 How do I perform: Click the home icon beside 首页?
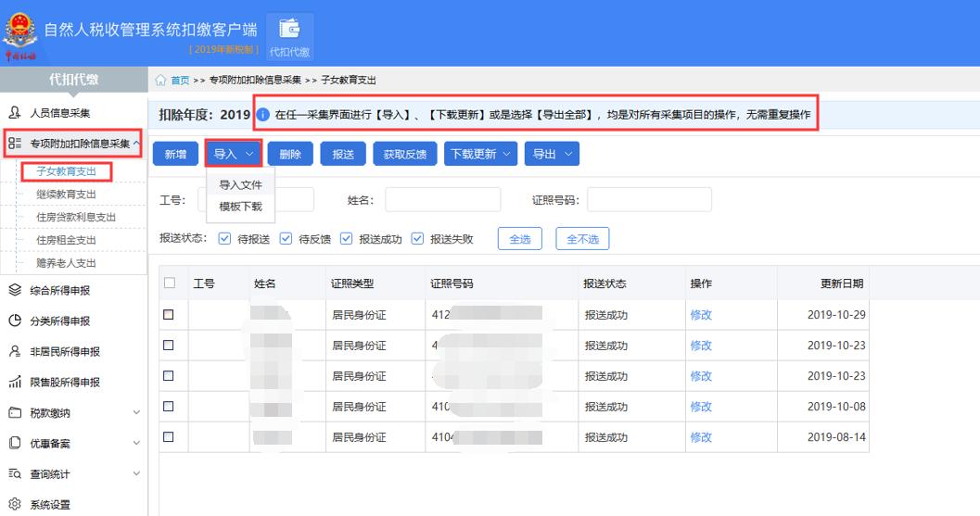[161, 81]
